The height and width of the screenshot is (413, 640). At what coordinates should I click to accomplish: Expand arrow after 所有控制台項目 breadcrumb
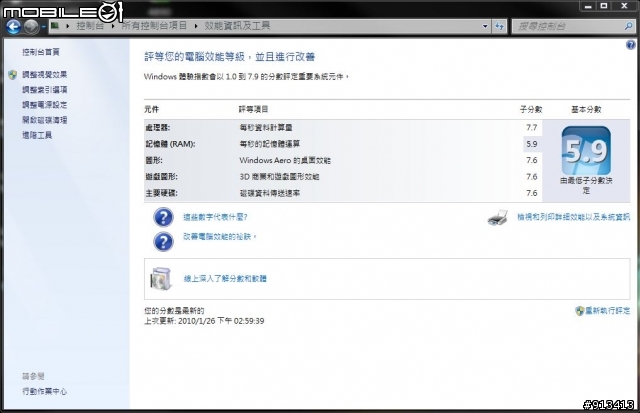pos(196,27)
